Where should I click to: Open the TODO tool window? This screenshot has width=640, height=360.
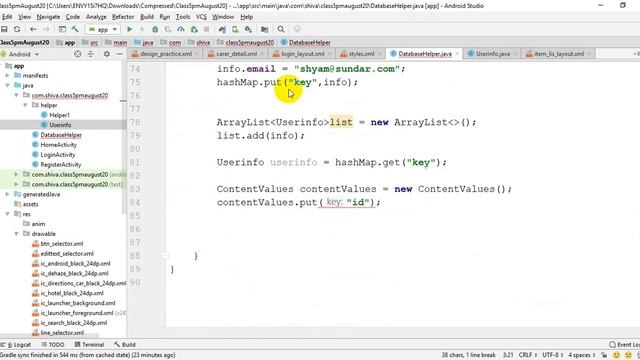[53, 344]
